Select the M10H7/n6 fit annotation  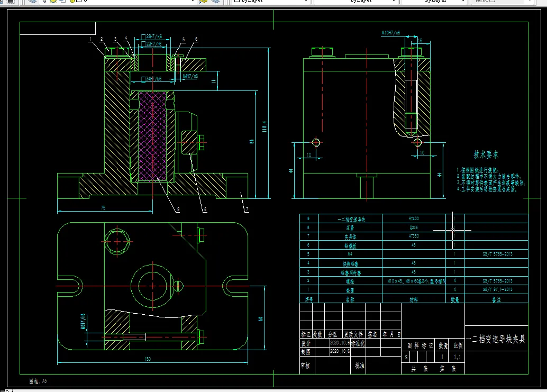(x=391, y=33)
